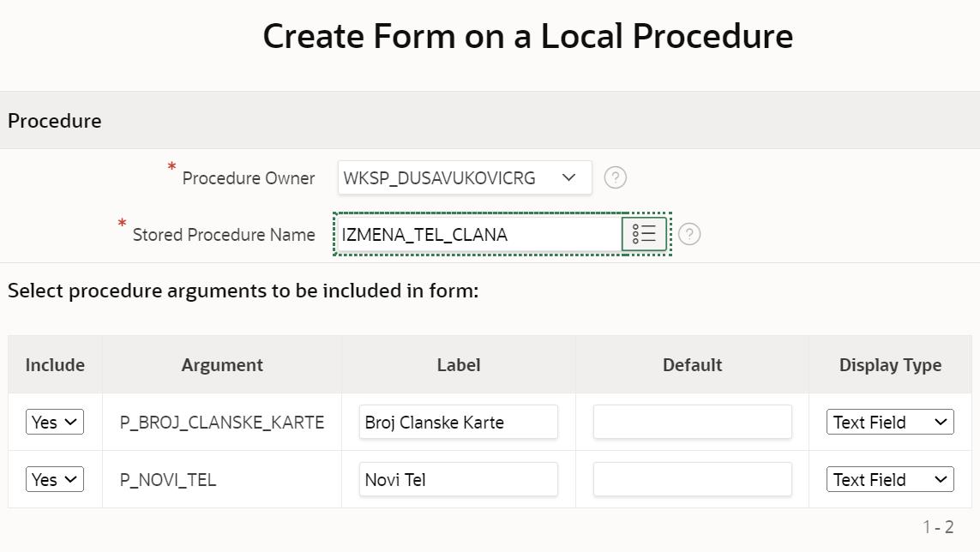Click the Include column header
This screenshot has width=980, height=552.
click(55, 365)
